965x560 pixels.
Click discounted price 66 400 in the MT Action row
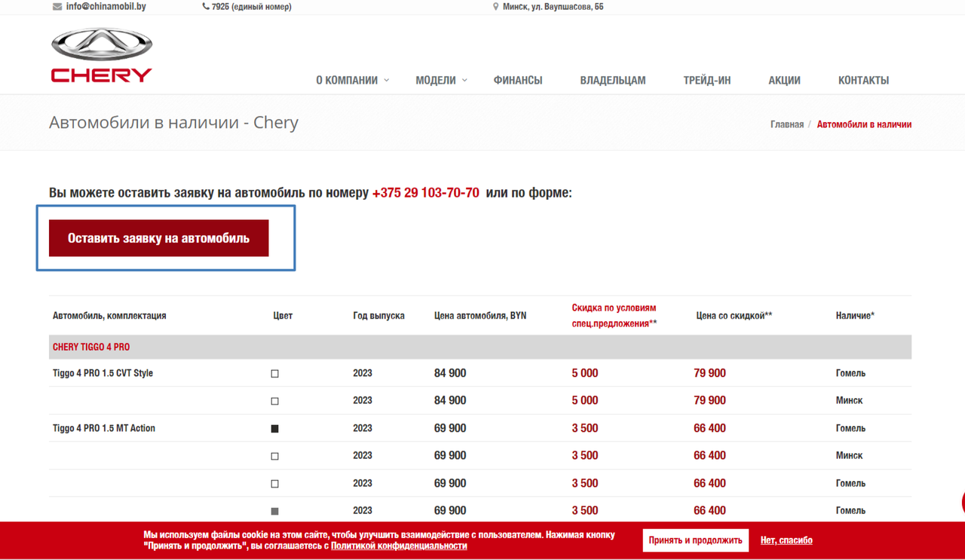pos(710,428)
